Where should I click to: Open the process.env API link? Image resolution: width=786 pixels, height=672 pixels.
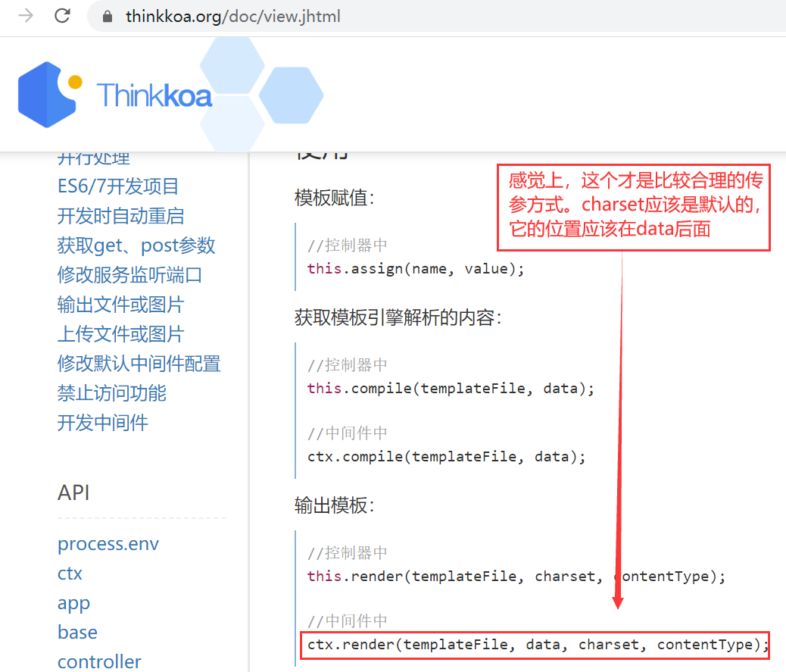click(108, 544)
